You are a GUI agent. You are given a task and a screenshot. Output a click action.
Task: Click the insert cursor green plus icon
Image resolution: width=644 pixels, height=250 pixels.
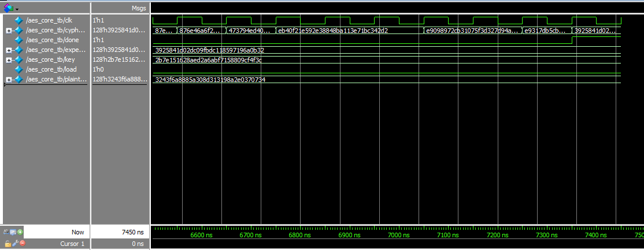pyautogui.click(x=20, y=232)
